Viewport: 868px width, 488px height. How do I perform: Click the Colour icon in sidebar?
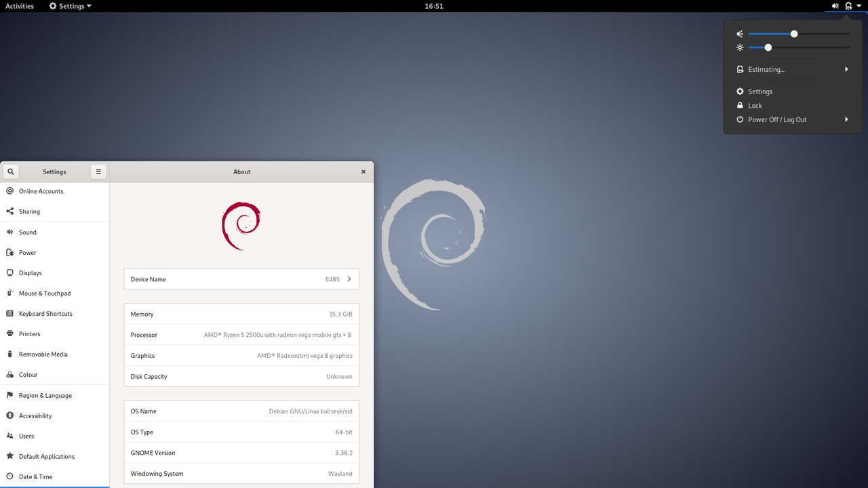coord(9,374)
